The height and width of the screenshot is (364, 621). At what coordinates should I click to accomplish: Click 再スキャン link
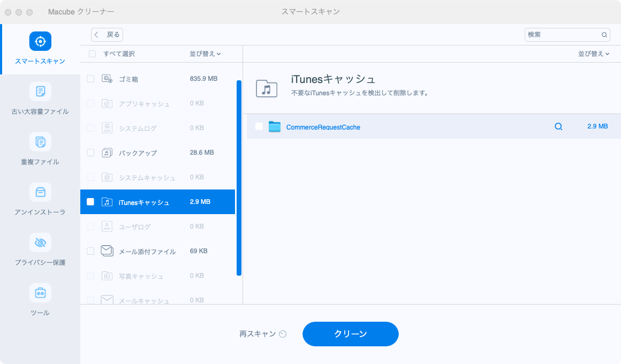tap(258, 334)
